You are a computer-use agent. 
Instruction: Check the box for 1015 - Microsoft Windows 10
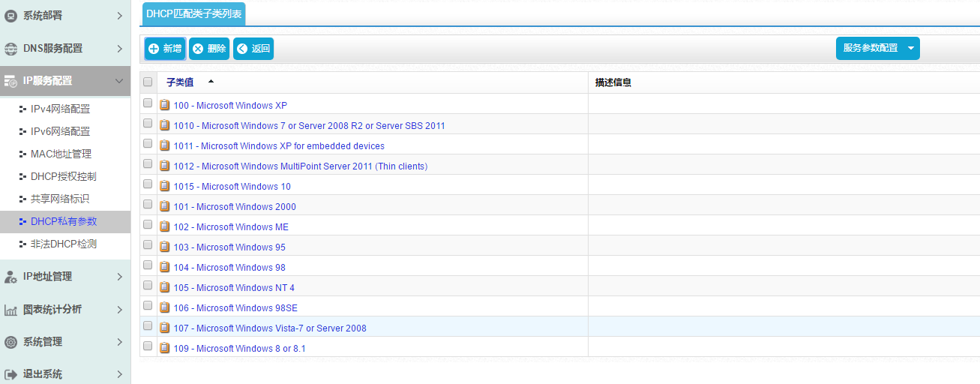148,184
